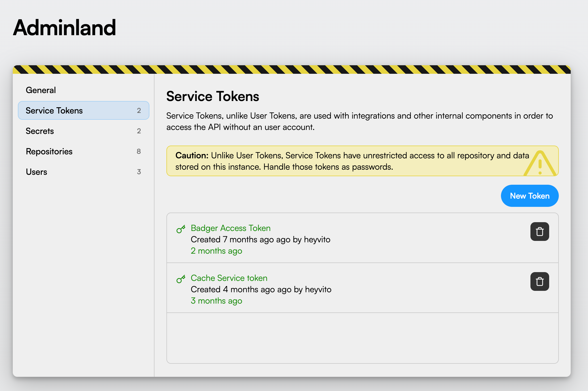The height and width of the screenshot is (391, 588).
Task: Open the Cache Service token link
Action: point(229,278)
